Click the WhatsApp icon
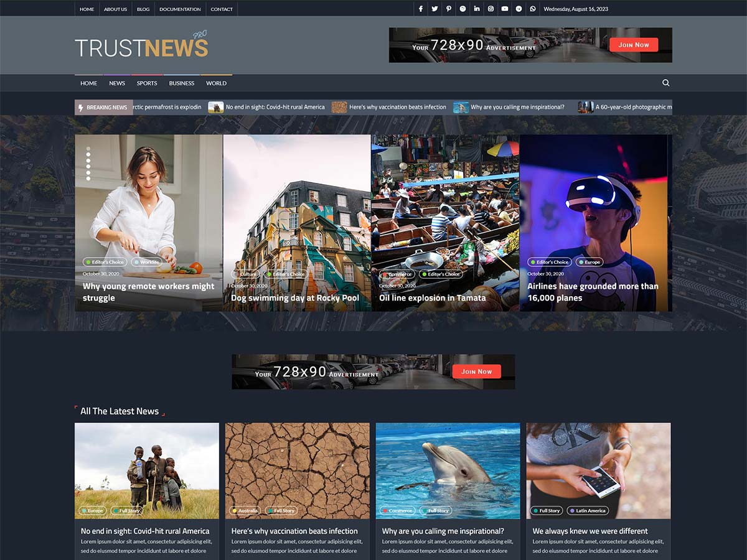 pos(533,9)
